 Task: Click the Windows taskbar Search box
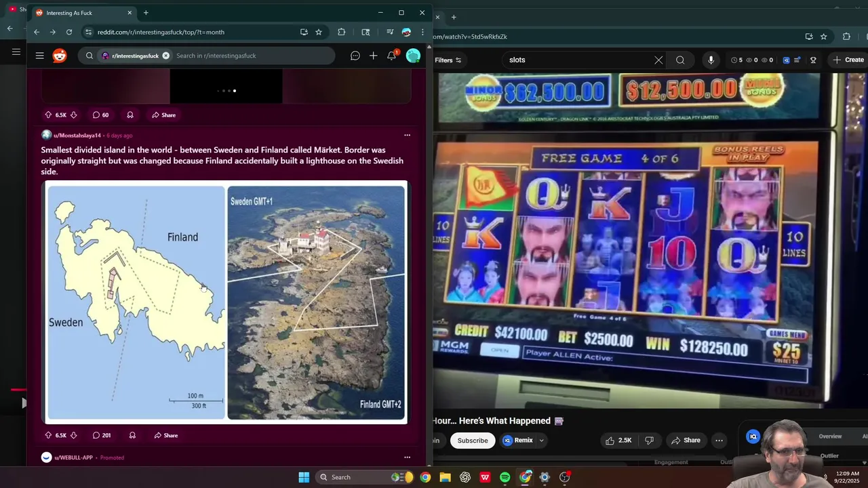(365, 477)
